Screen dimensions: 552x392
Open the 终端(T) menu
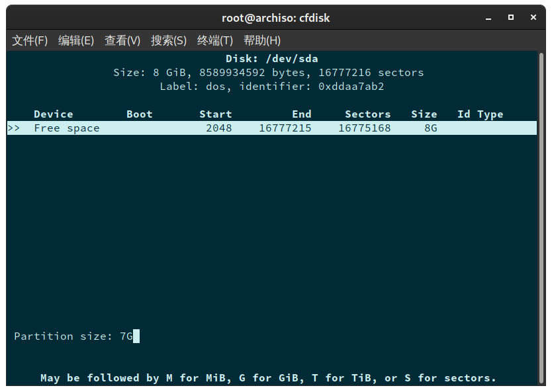214,40
